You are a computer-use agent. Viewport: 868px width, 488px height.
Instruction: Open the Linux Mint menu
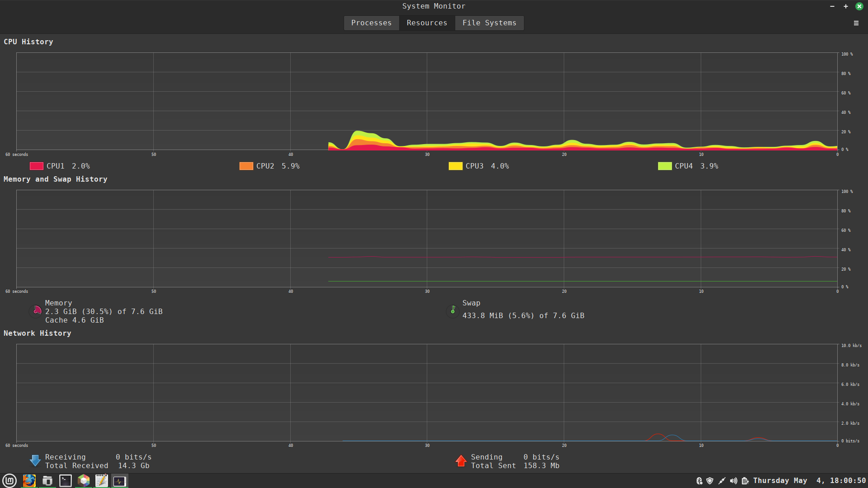[x=10, y=481]
